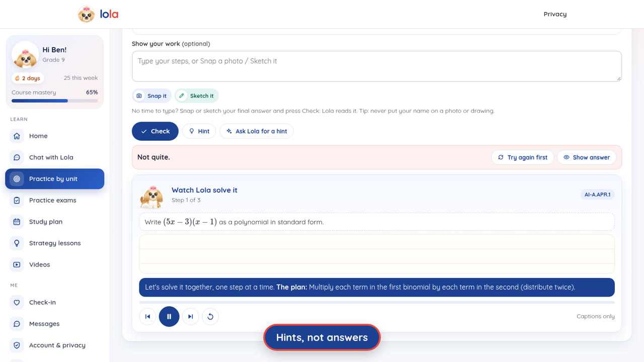Restart the walkthrough with replay icon

click(210, 317)
